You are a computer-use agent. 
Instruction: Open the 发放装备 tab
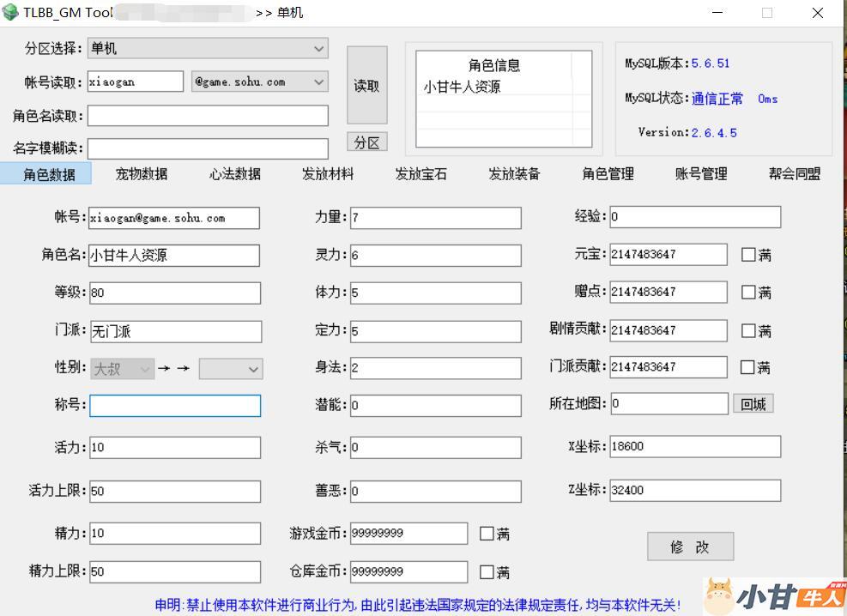(x=514, y=174)
